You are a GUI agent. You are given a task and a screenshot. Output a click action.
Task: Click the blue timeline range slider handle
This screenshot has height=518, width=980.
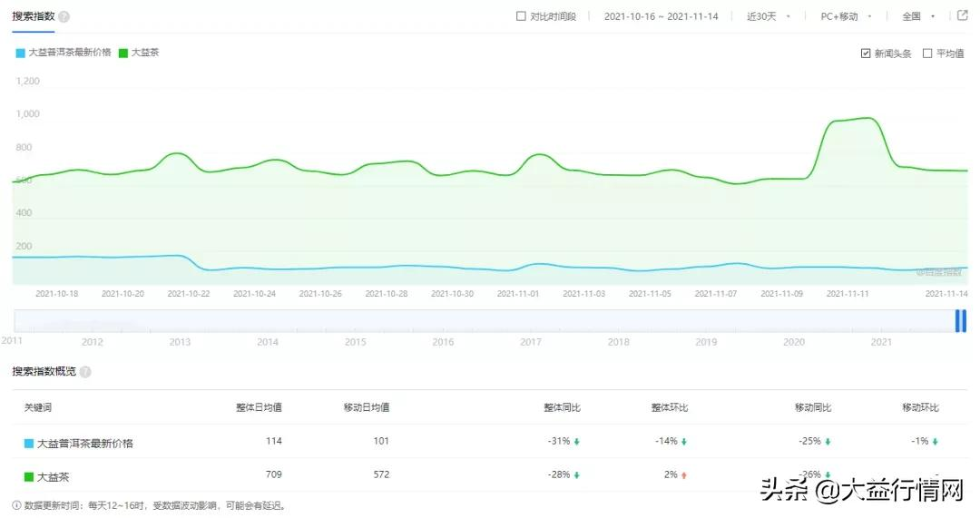point(961,320)
